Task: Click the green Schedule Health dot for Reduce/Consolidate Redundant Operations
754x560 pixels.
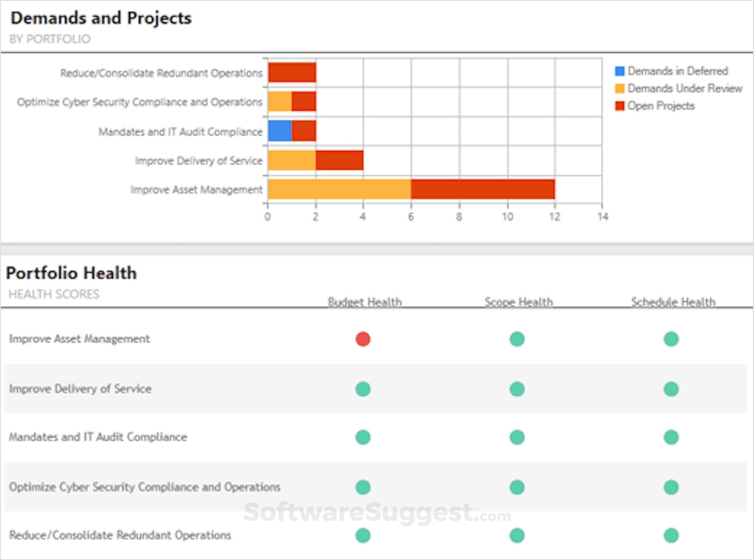Action: pyautogui.click(x=671, y=535)
